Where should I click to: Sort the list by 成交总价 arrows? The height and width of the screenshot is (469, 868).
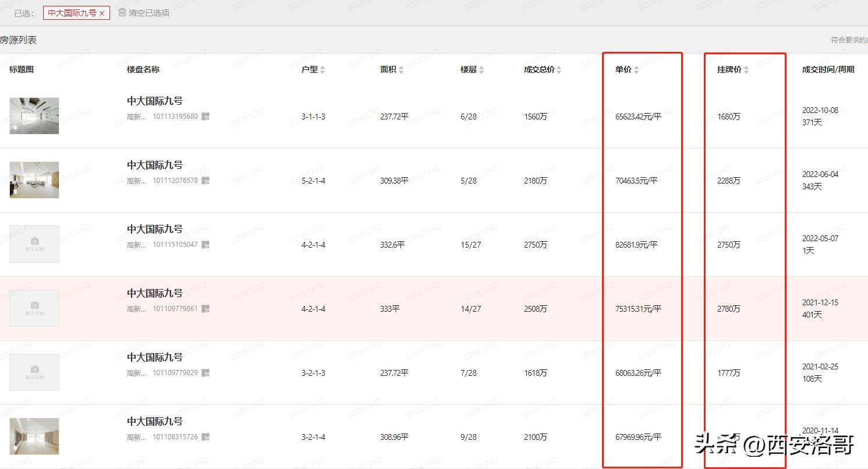(559, 70)
